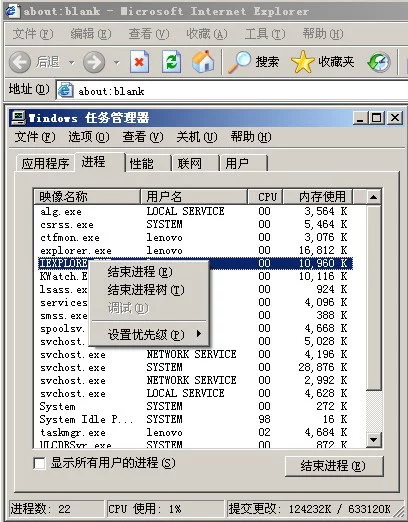
Task: Click the 28,876 K memory value
Action: 323,367
